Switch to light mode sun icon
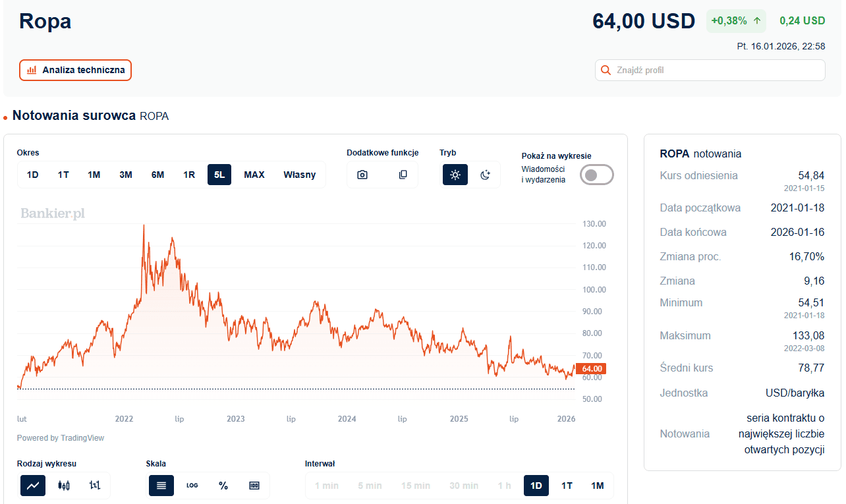The image size is (846, 504). (455, 175)
